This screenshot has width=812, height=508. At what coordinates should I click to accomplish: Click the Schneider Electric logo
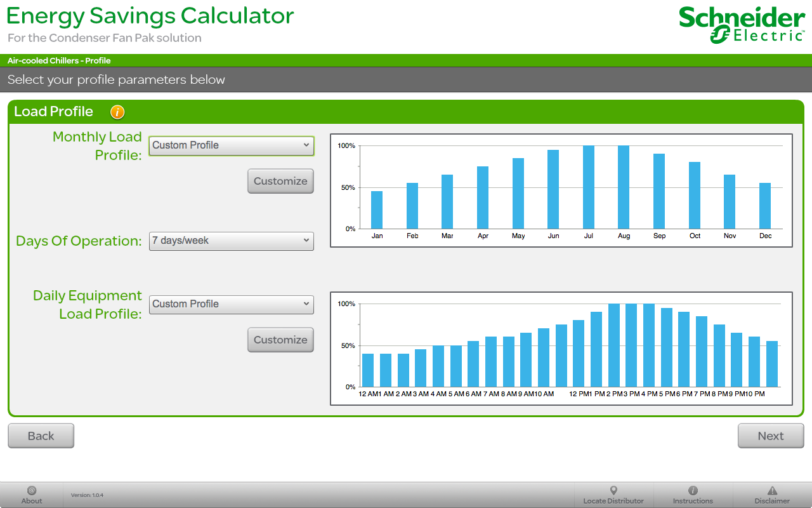click(x=742, y=25)
